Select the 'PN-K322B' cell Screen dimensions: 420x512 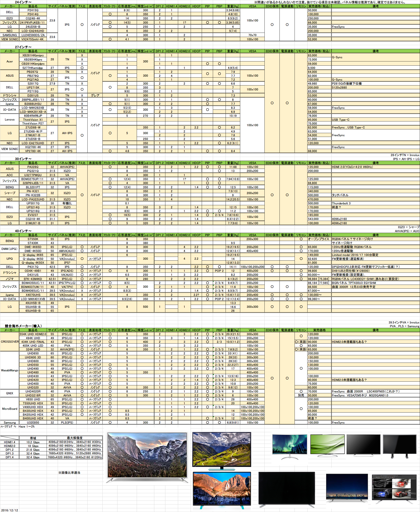(x=33, y=195)
